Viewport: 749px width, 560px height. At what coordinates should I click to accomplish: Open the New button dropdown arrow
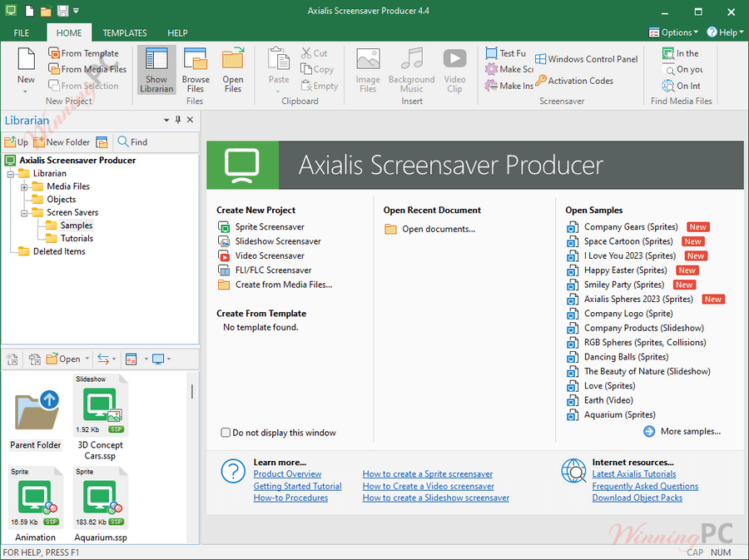[x=26, y=91]
